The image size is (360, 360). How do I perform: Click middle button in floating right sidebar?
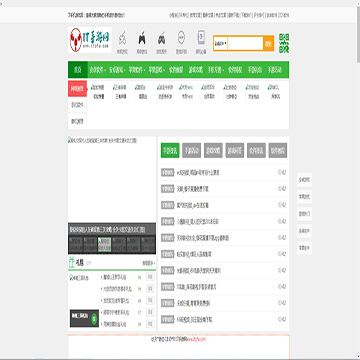tap(304, 214)
